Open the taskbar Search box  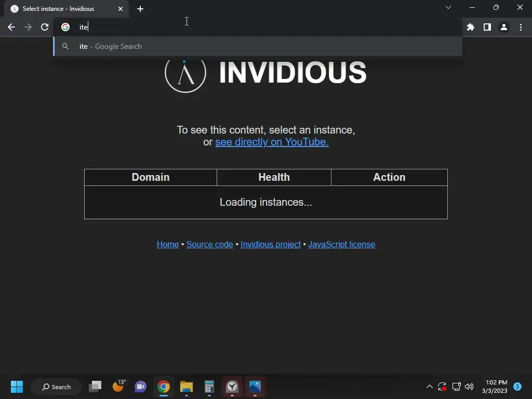(56, 387)
